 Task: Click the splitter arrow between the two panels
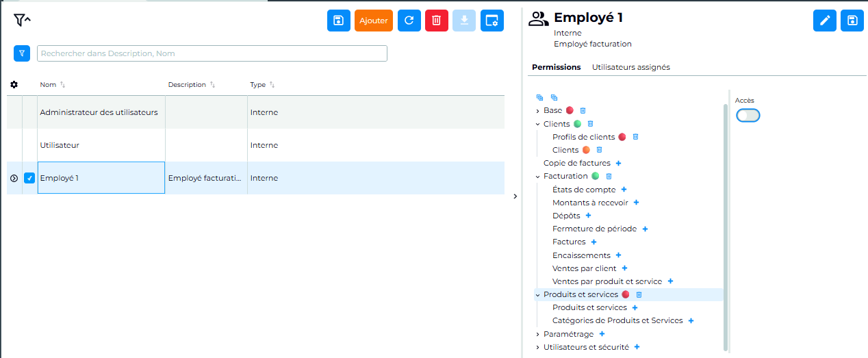pos(515,196)
